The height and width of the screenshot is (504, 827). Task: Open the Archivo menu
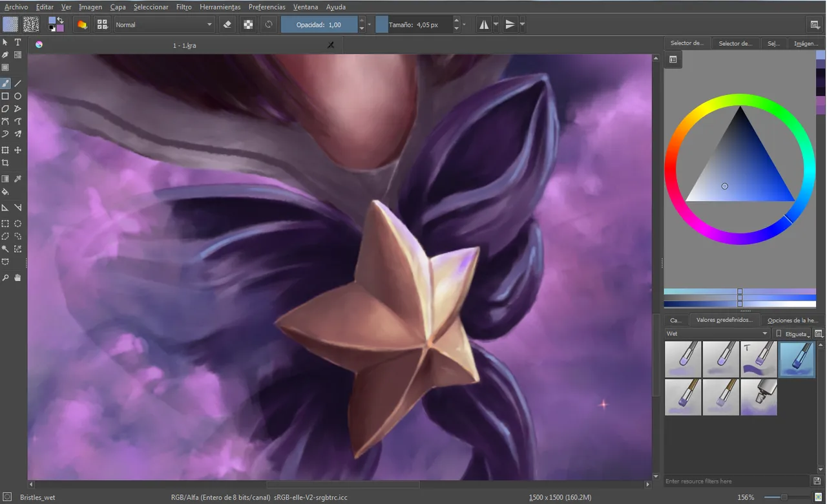click(x=16, y=6)
